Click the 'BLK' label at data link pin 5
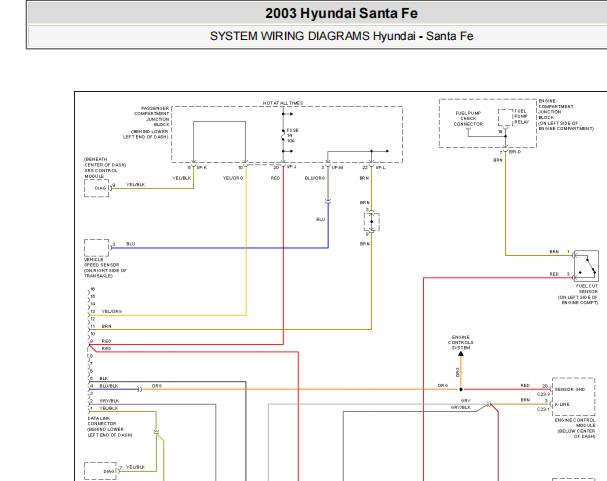607x481 pixels. 104,378
